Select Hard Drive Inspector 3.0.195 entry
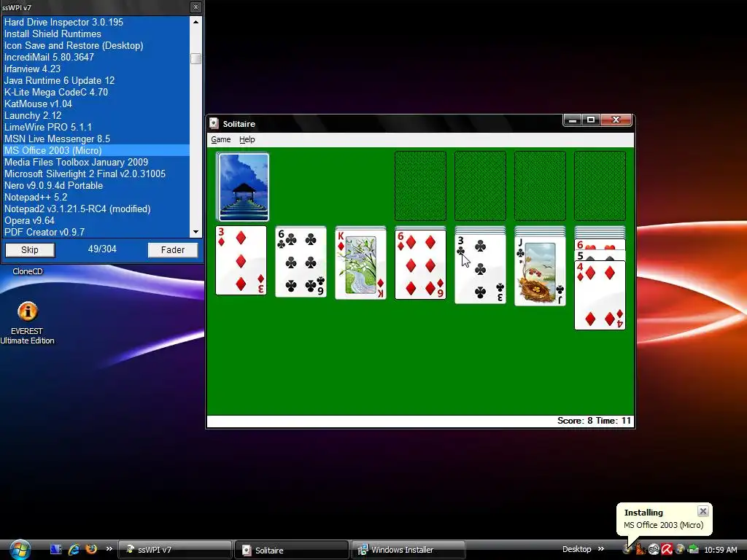The width and height of the screenshot is (747, 560). pyautogui.click(x=96, y=22)
